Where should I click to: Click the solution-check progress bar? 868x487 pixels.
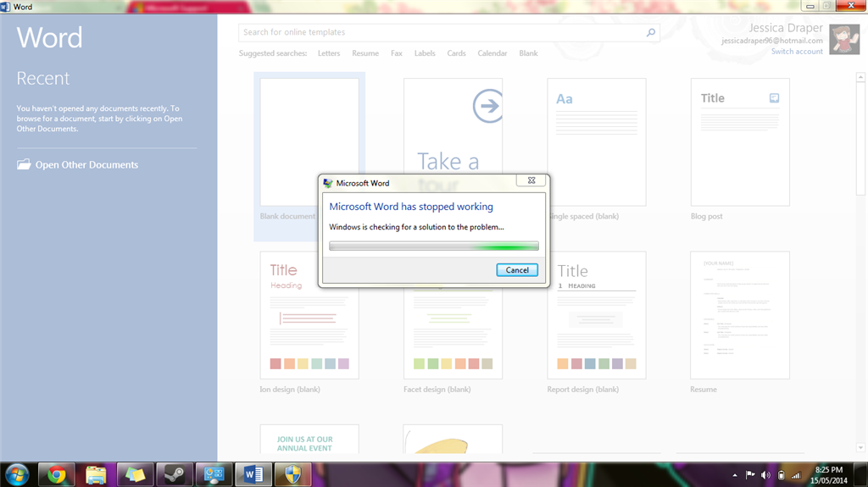(433, 246)
